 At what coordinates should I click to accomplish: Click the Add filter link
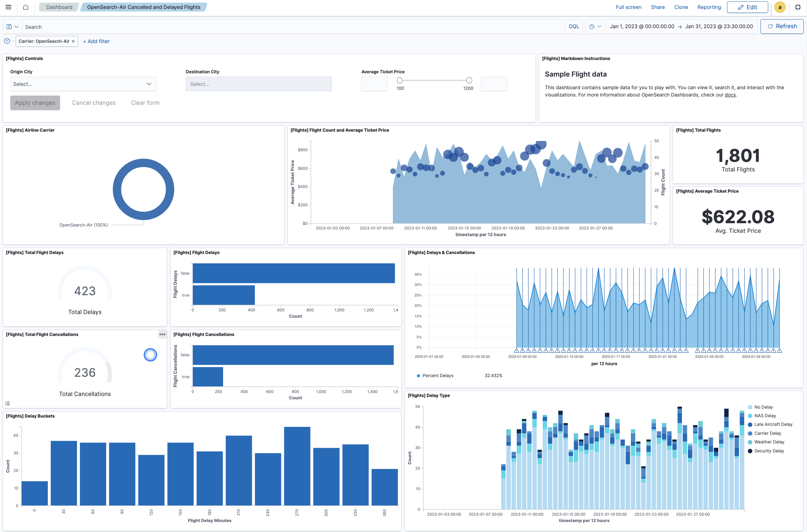96,41
